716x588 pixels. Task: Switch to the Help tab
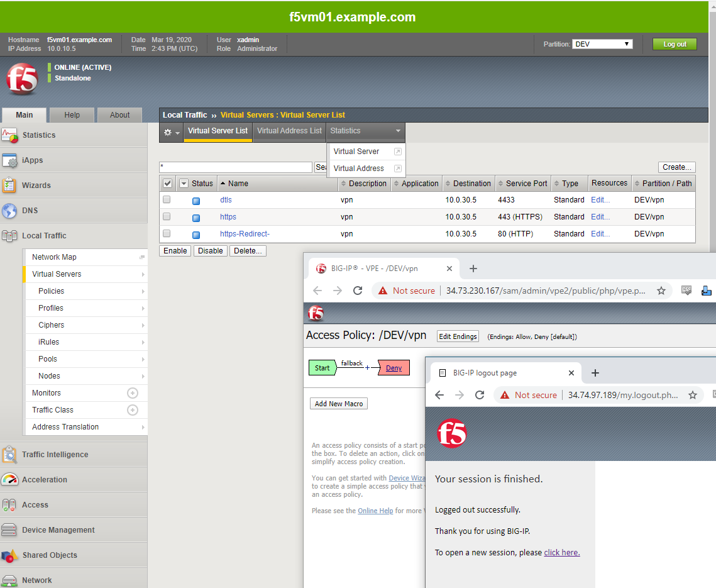[x=72, y=115]
